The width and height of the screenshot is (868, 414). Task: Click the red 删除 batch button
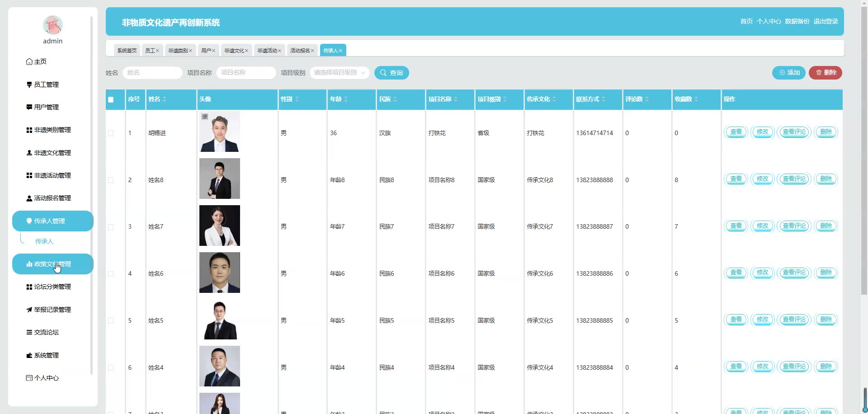click(826, 73)
